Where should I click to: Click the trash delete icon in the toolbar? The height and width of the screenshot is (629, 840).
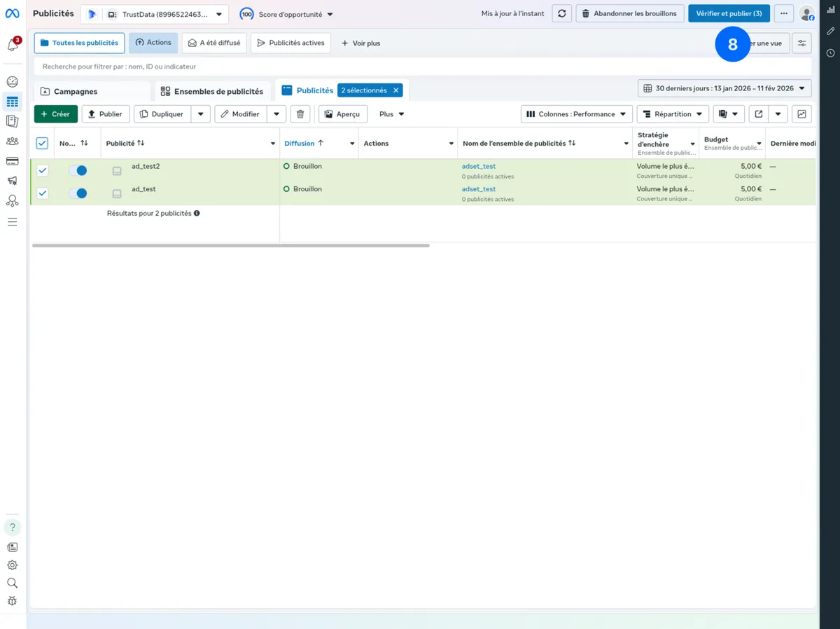coord(300,113)
